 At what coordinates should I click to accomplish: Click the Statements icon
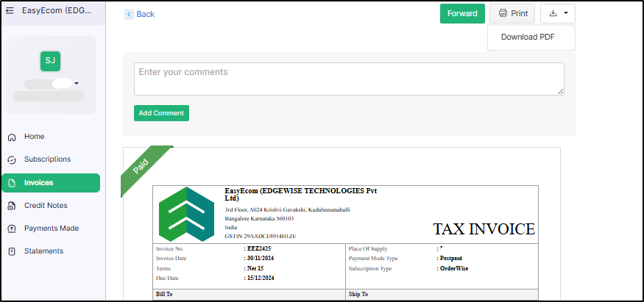(x=12, y=251)
